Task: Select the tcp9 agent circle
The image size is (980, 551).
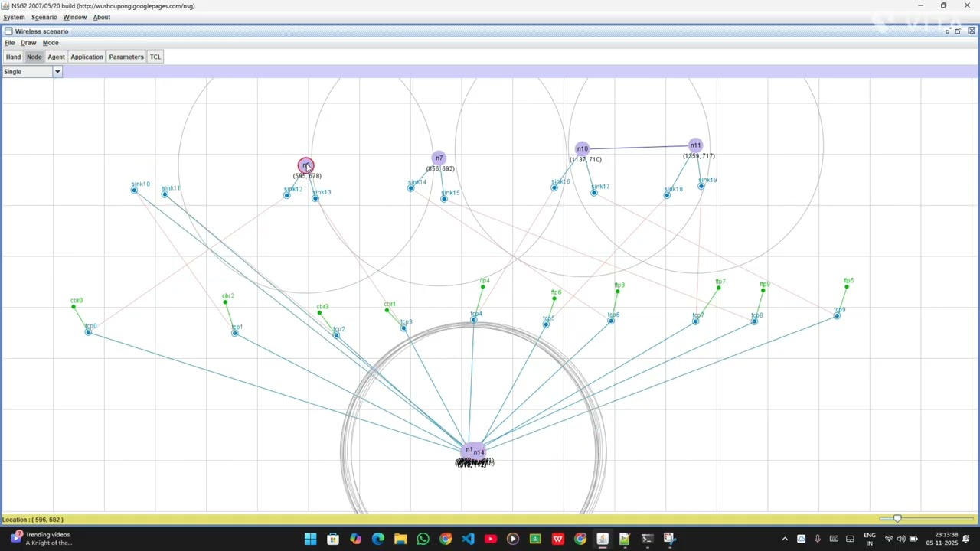Action: pyautogui.click(x=837, y=315)
